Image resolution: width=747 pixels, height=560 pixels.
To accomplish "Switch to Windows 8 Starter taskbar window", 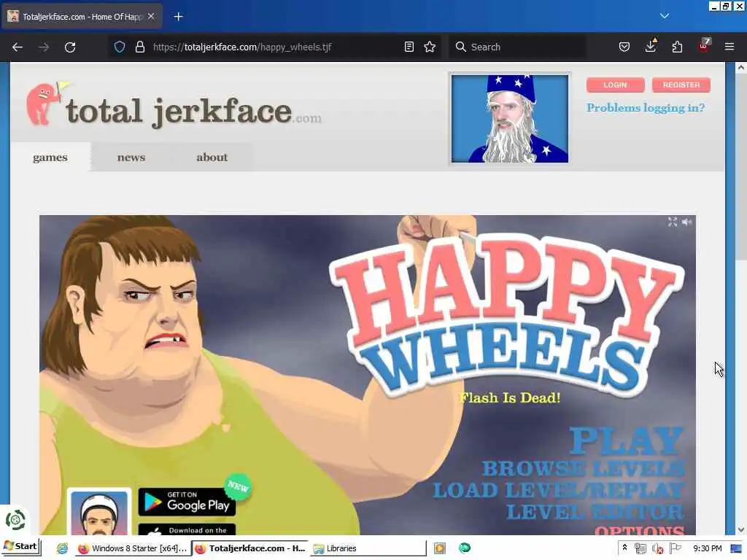I will click(x=133, y=548).
